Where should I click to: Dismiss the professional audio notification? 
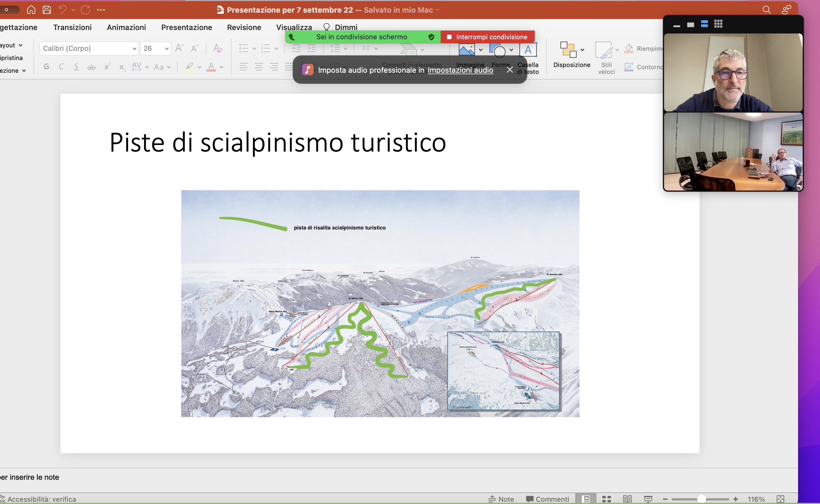(x=510, y=70)
